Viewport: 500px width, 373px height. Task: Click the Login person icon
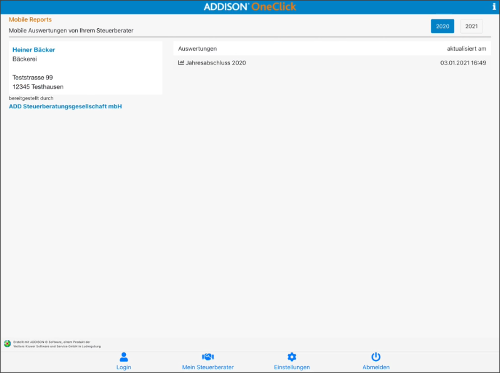point(124,357)
